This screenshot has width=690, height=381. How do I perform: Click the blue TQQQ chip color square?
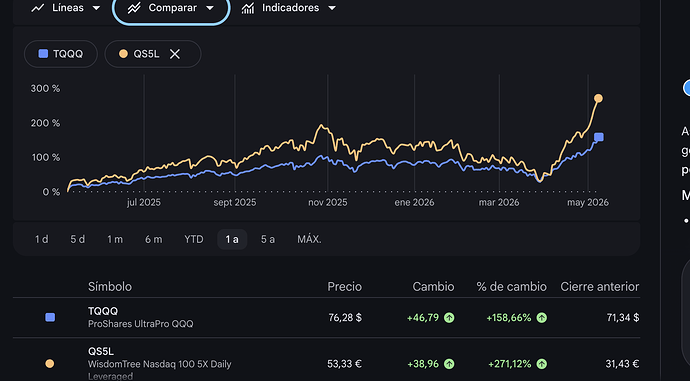click(x=43, y=54)
